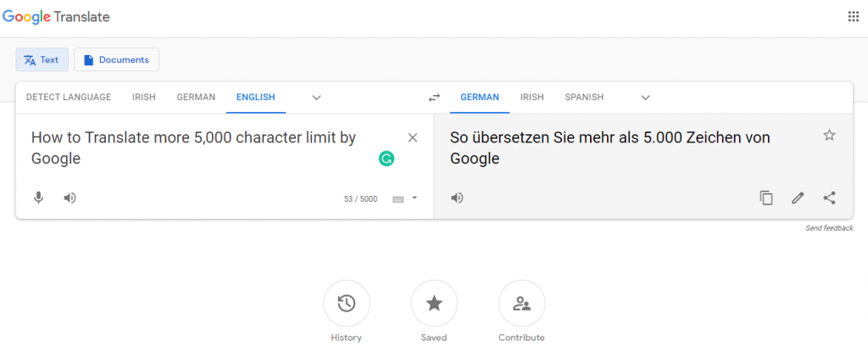Toggle the virtual keyboard icon

coord(398,199)
